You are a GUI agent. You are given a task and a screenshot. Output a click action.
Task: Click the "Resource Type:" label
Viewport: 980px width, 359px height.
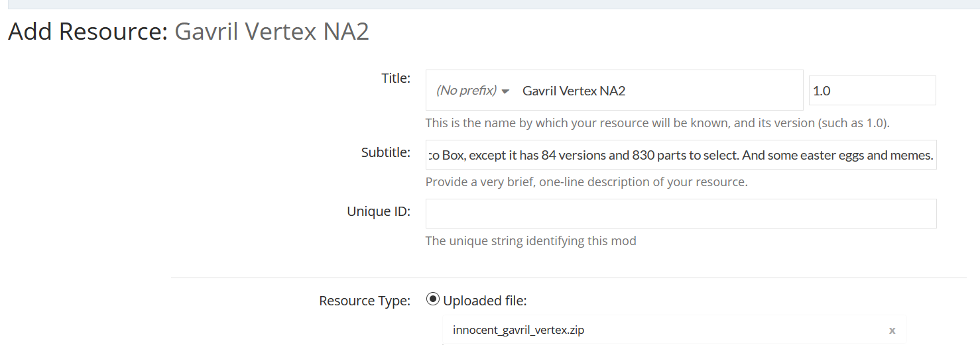[365, 301]
